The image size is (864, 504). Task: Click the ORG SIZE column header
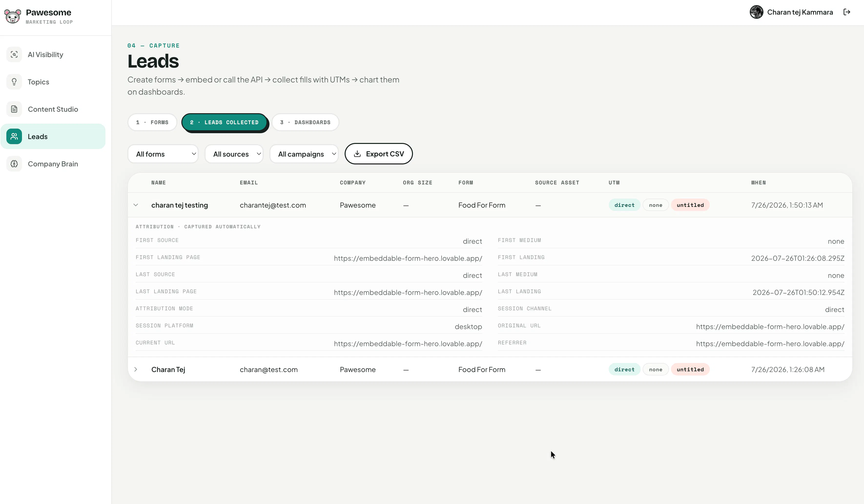[417, 183]
